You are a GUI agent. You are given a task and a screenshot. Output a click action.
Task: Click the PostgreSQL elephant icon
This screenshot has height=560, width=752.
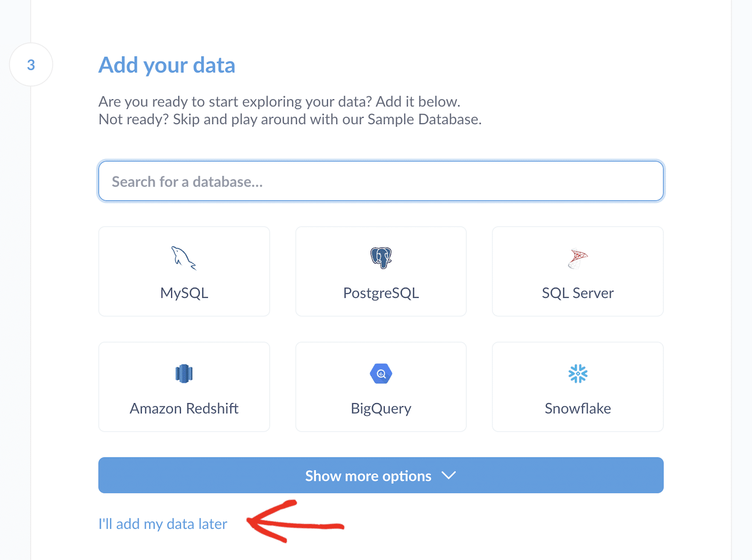tap(380, 257)
